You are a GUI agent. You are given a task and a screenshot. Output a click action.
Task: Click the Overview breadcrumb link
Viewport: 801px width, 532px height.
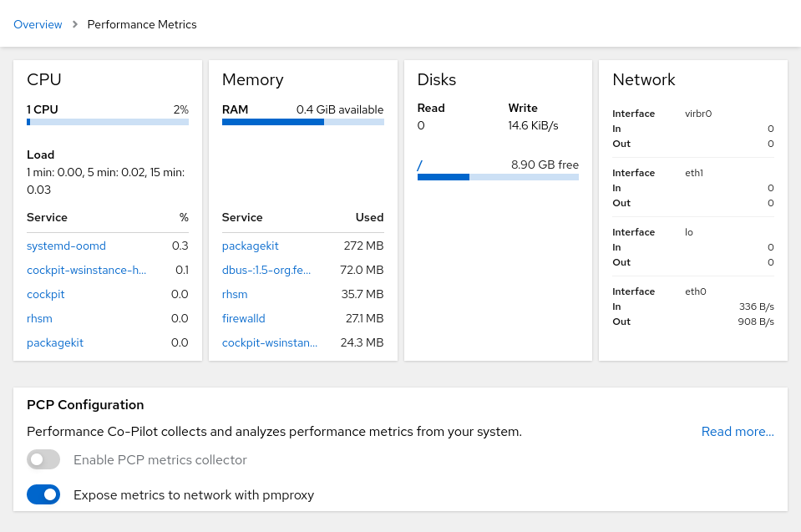pos(38,24)
